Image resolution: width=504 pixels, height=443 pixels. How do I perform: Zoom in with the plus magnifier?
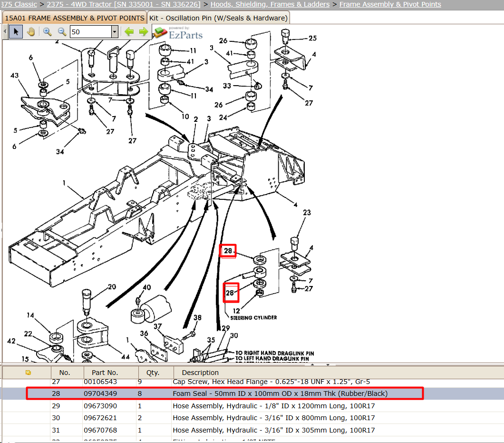point(47,32)
